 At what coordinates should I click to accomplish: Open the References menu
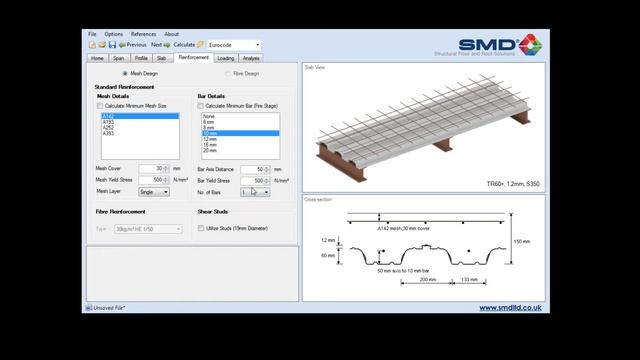click(143, 34)
